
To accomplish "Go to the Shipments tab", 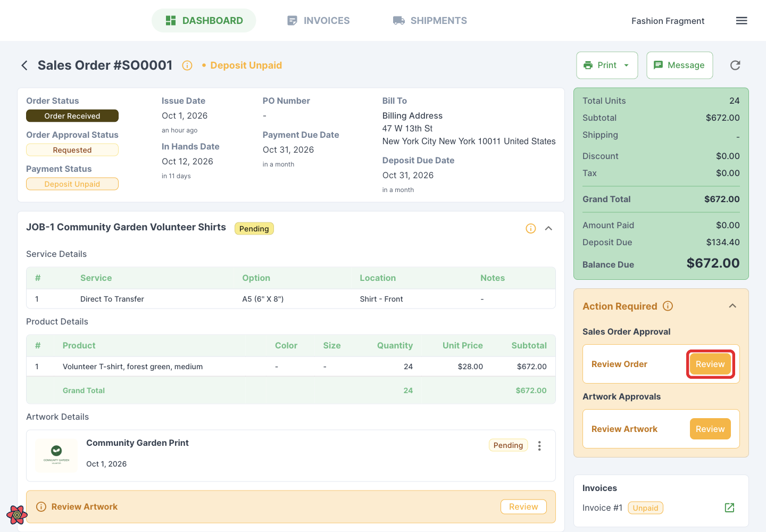I will [x=430, y=21].
